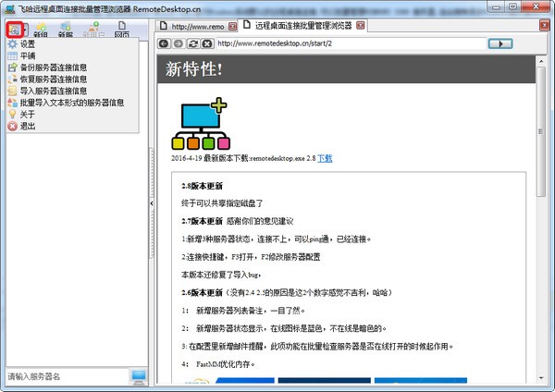
Task: Click the monitor icon beside the server search field
Action: tap(138, 377)
